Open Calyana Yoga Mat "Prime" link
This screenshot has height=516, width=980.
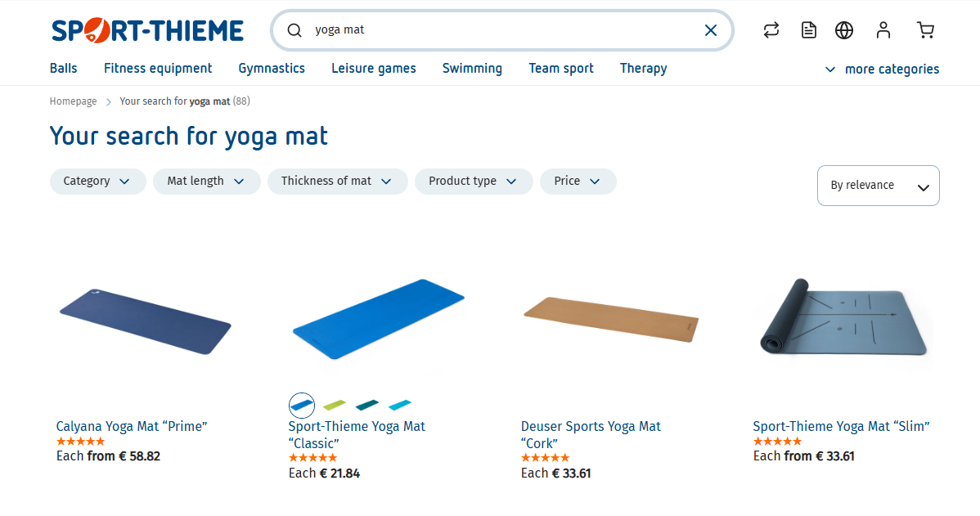point(132,426)
